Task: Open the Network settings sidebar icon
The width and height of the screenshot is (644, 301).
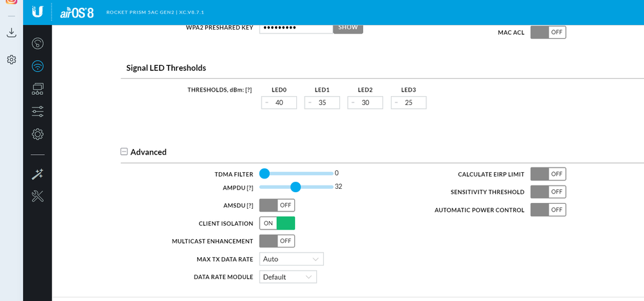Action: point(37,89)
